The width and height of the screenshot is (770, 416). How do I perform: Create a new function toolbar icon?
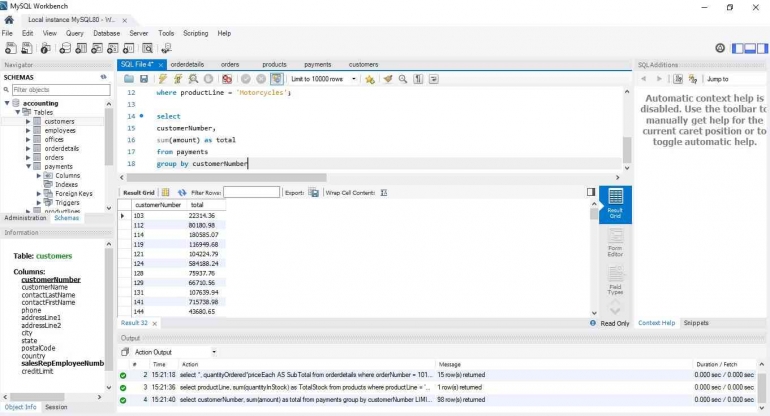[129, 48]
